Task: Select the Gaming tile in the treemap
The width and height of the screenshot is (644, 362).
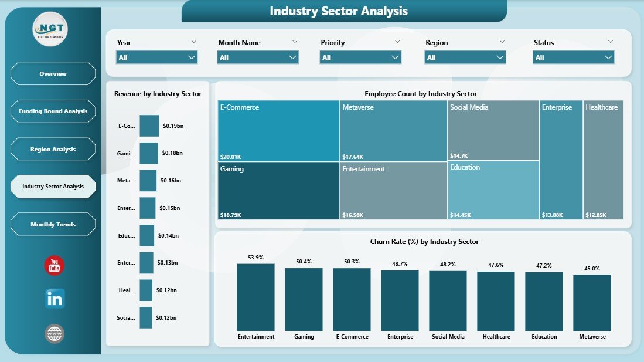Action: [275, 191]
